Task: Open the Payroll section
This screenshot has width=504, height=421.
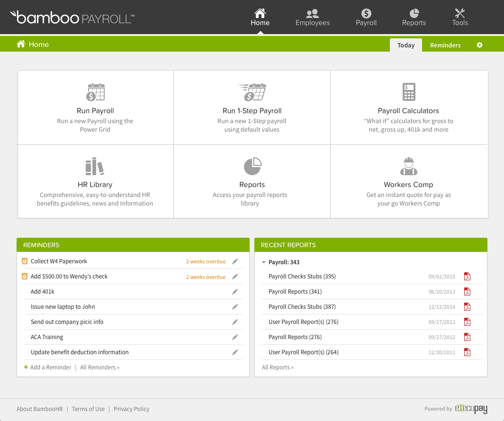Action: (366, 17)
